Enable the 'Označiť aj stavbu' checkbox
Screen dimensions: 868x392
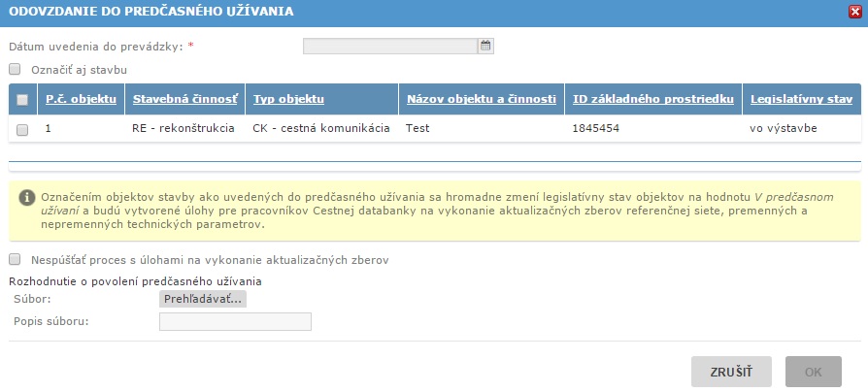coord(15,70)
